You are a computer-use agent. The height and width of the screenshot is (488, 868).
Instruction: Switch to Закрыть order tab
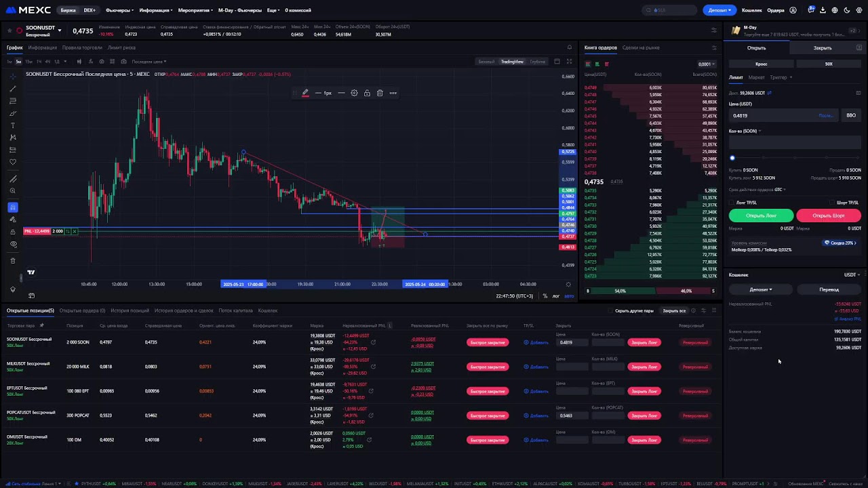point(823,47)
